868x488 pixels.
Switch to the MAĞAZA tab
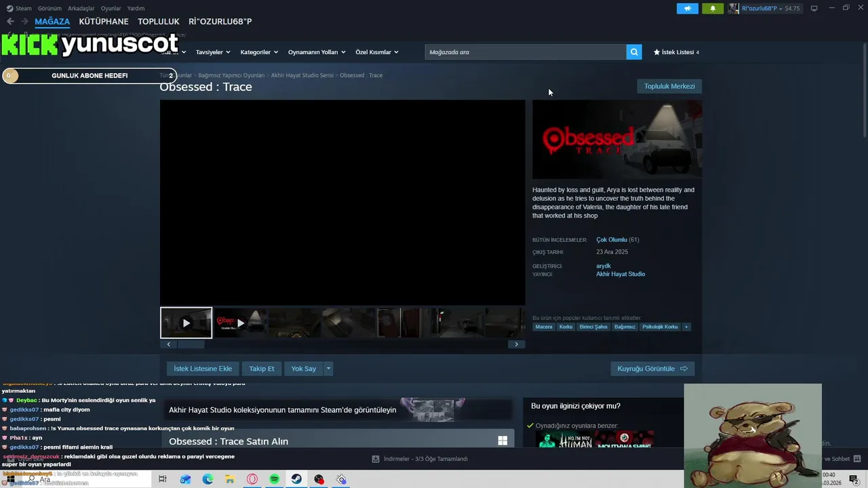point(52,22)
